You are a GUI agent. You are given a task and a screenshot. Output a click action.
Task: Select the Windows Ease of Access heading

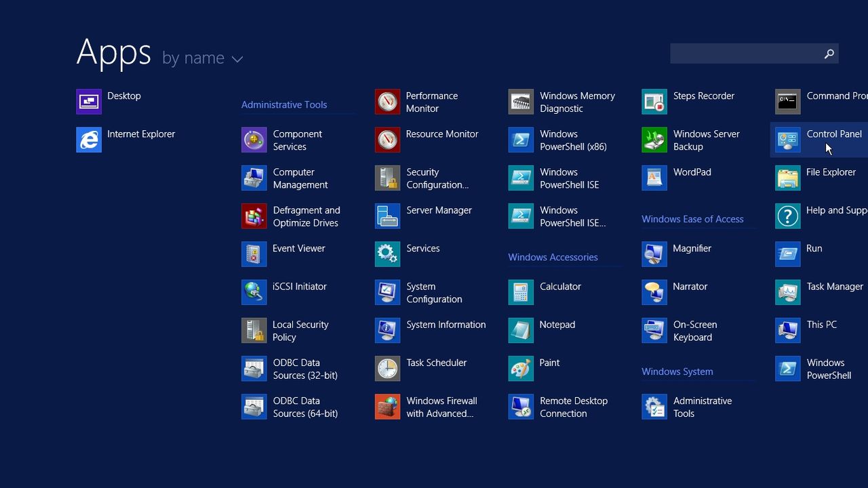pos(692,218)
